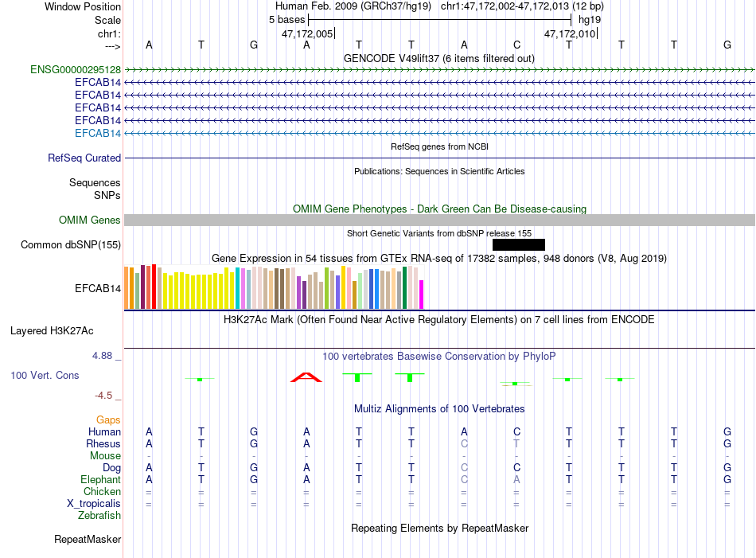Click Publications: Sequences in Scientific Articles title
This screenshot has width=756, height=558.
[x=439, y=171]
